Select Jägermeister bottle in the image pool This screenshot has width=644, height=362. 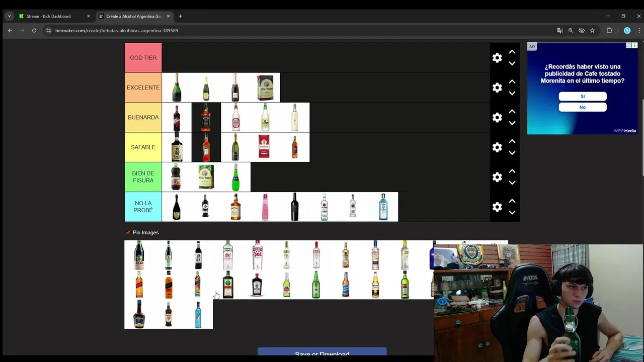[228, 285]
